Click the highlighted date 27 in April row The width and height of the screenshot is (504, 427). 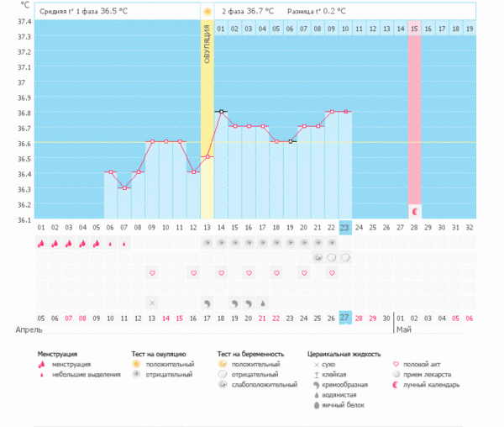pyautogui.click(x=345, y=317)
